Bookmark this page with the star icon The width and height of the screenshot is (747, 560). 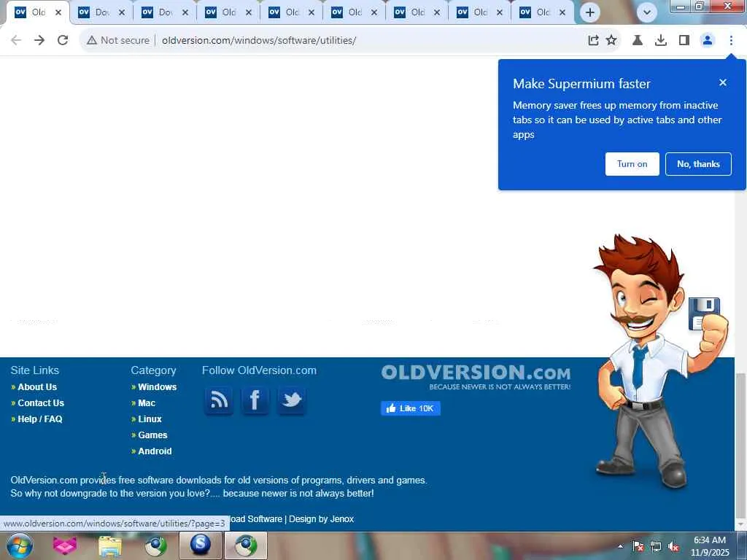click(x=611, y=41)
